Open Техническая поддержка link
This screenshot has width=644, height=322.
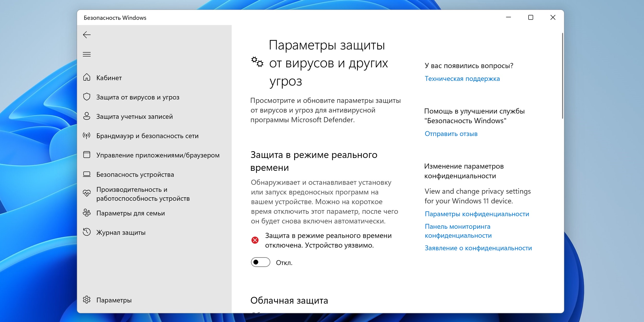click(x=462, y=79)
